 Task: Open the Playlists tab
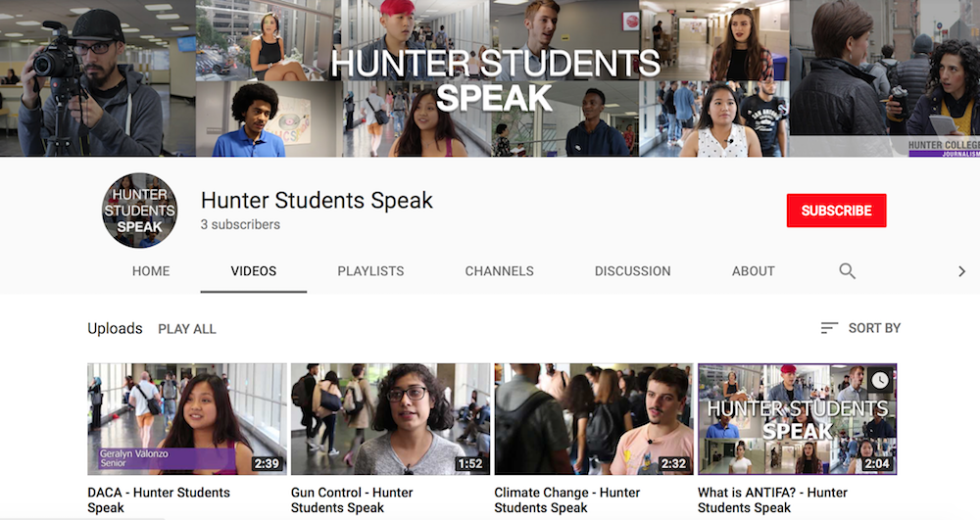coord(370,271)
